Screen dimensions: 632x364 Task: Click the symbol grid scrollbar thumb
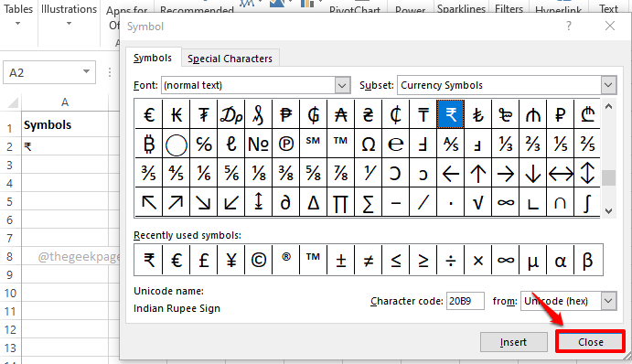pyautogui.click(x=608, y=177)
